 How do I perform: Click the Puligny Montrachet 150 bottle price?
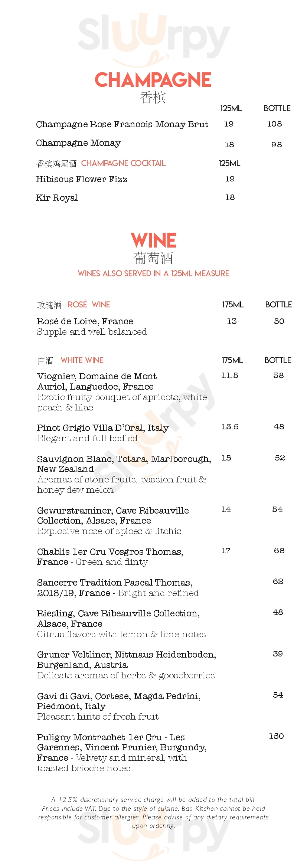tap(277, 736)
